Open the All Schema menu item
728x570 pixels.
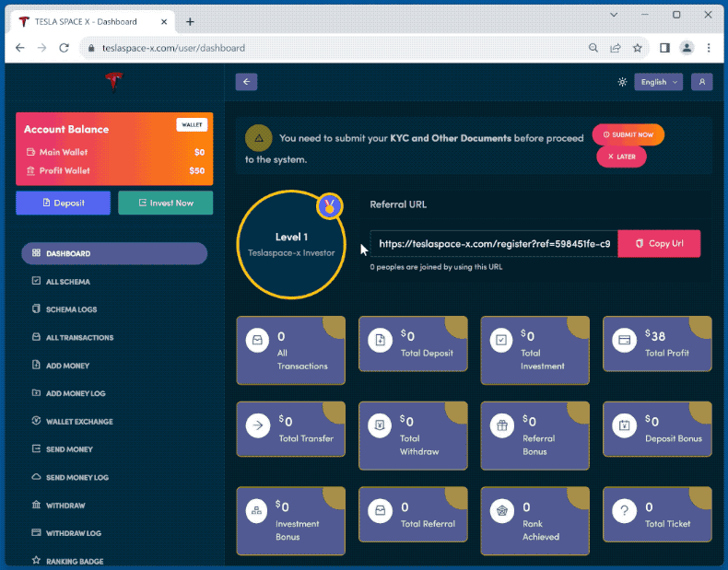click(x=68, y=282)
